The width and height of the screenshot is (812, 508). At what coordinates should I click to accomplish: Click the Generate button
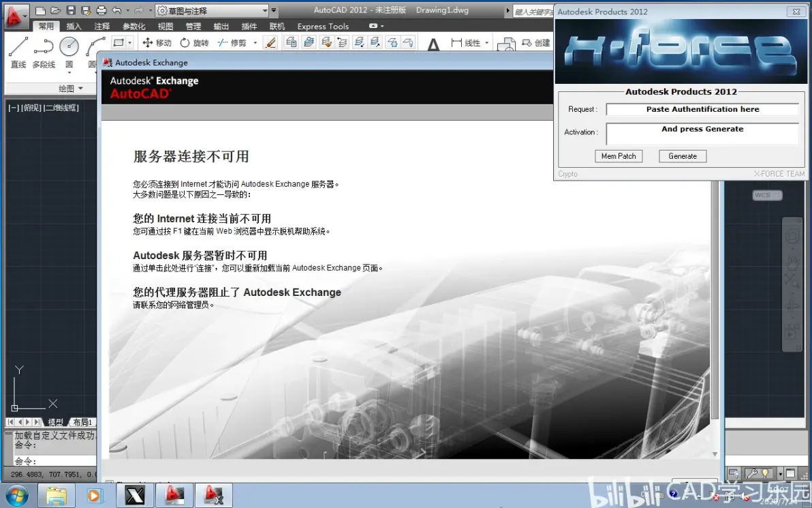coord(683,156)
